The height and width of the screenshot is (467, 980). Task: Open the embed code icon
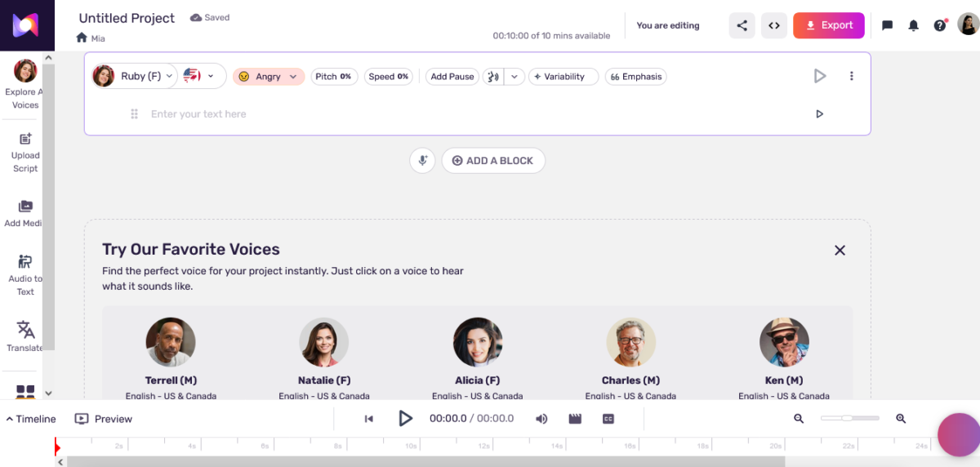point(774,25)
